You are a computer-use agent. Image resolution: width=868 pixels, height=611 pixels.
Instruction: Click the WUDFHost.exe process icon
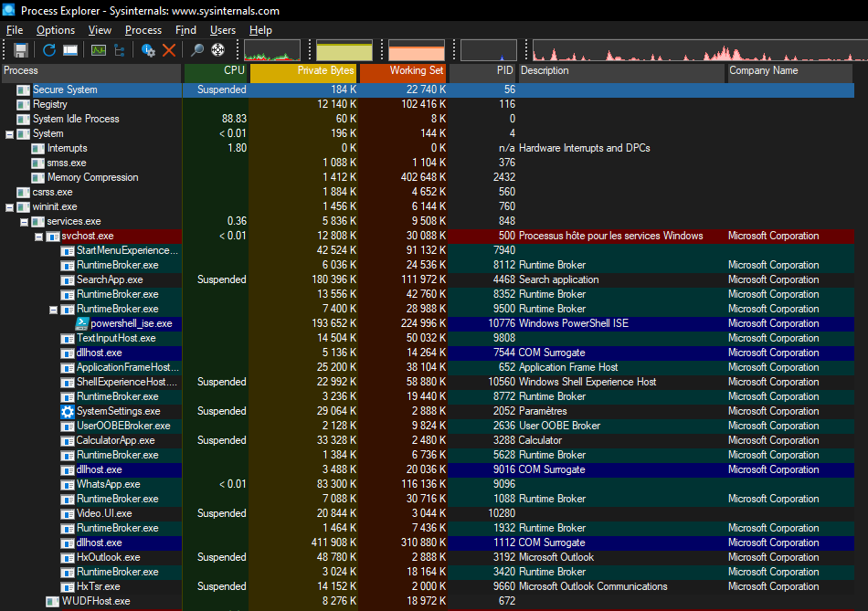click(x=53, y=601)
